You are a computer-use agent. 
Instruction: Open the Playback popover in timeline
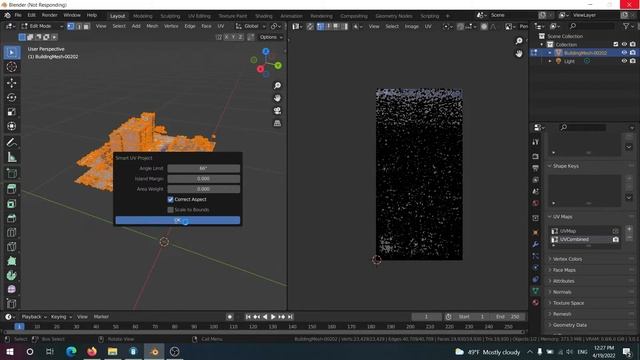(x=34, y=317)
